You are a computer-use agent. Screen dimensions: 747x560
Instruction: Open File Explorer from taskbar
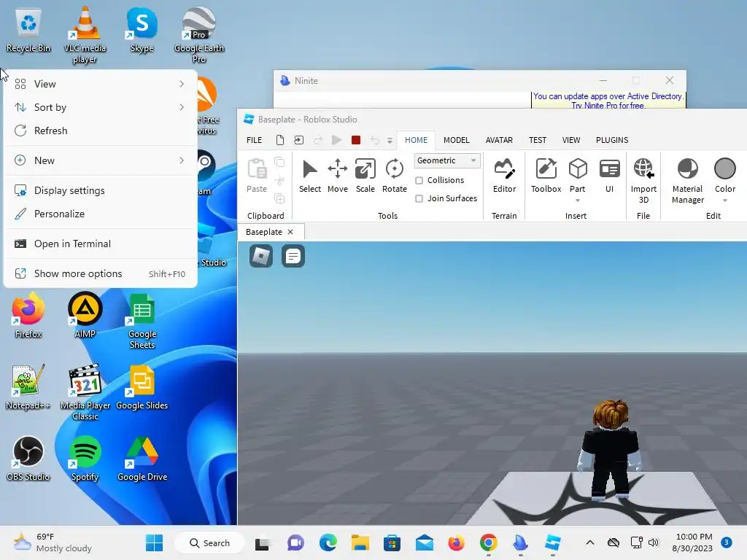coord(360,542)
